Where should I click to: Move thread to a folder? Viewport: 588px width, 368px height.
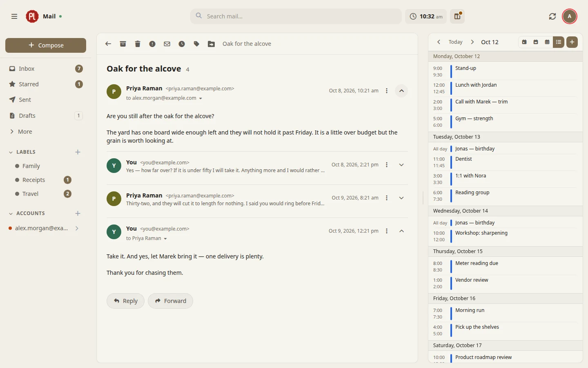click(211, 44)
